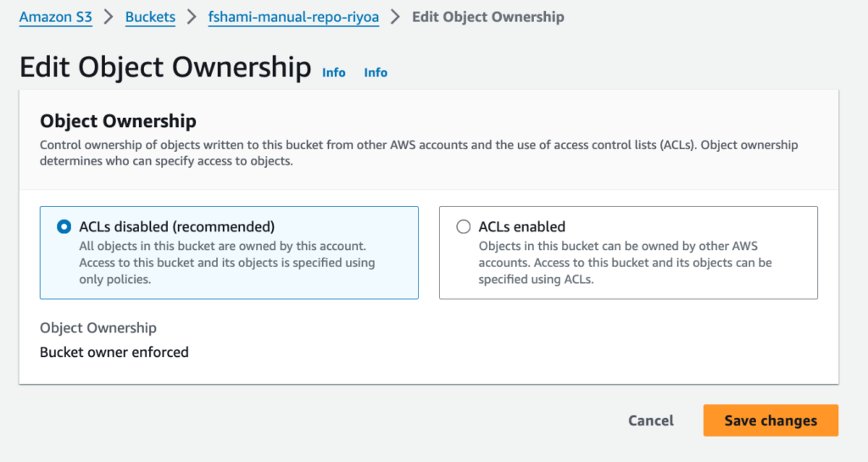Click the Edit Object Ownership breadcrumb text
This screenshot has width=868, height=462.
click(x=487, y=17)
